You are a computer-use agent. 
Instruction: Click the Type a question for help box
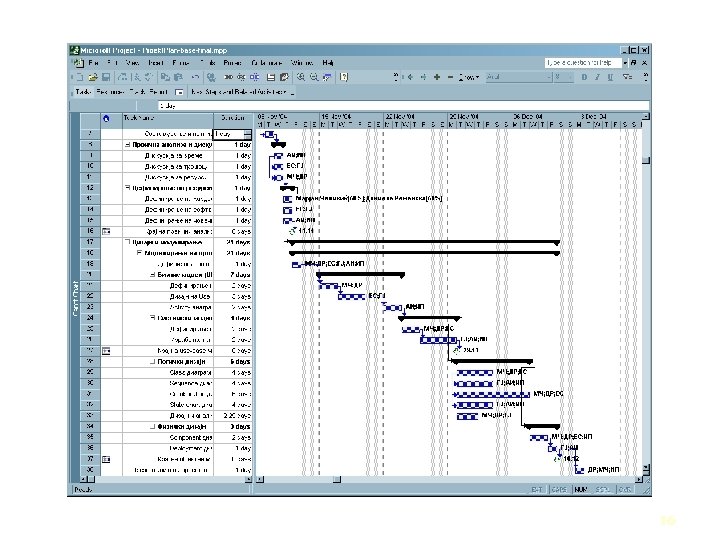(x=583, y=62)
